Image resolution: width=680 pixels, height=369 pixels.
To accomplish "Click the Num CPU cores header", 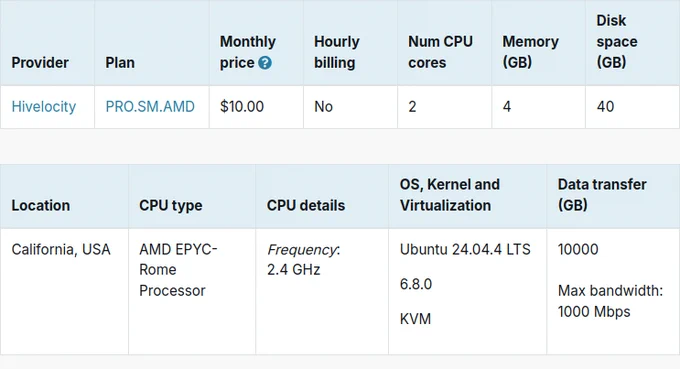I will tap(440, 52).
